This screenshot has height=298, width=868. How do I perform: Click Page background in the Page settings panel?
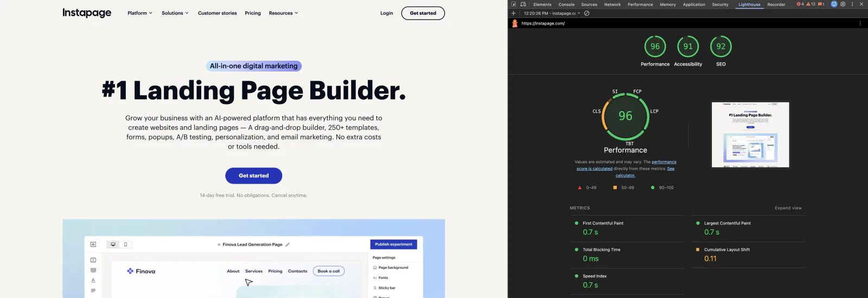coord(391,268)
